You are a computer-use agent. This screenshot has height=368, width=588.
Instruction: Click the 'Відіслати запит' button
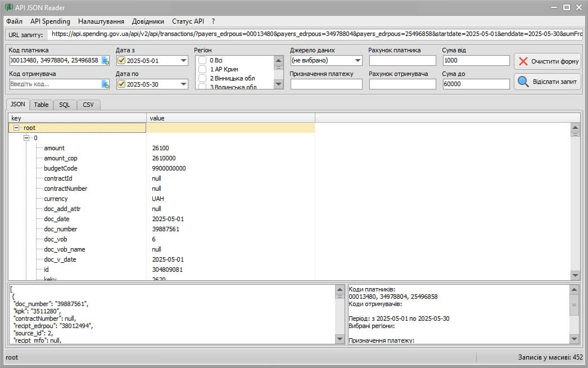pos(548,82)
